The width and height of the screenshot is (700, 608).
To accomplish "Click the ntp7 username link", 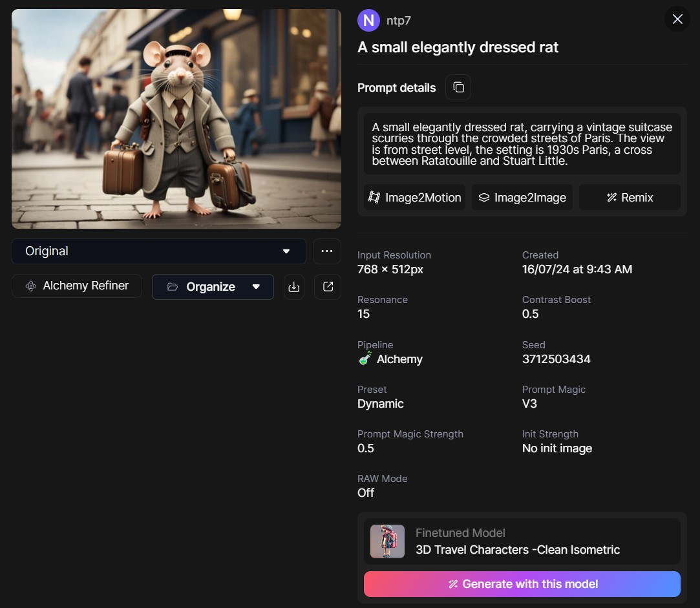I will [398, 21].
